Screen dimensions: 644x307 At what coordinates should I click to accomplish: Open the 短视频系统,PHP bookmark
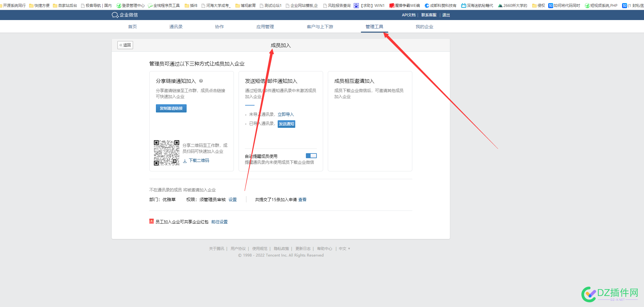601,6
